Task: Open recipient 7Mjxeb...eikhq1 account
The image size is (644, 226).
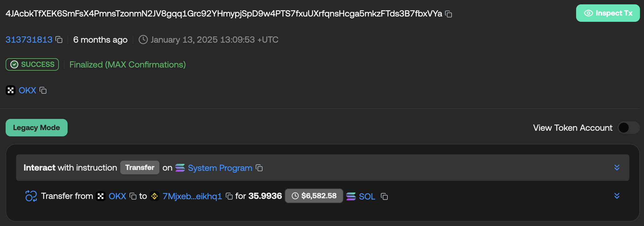Action: point(192,196)
